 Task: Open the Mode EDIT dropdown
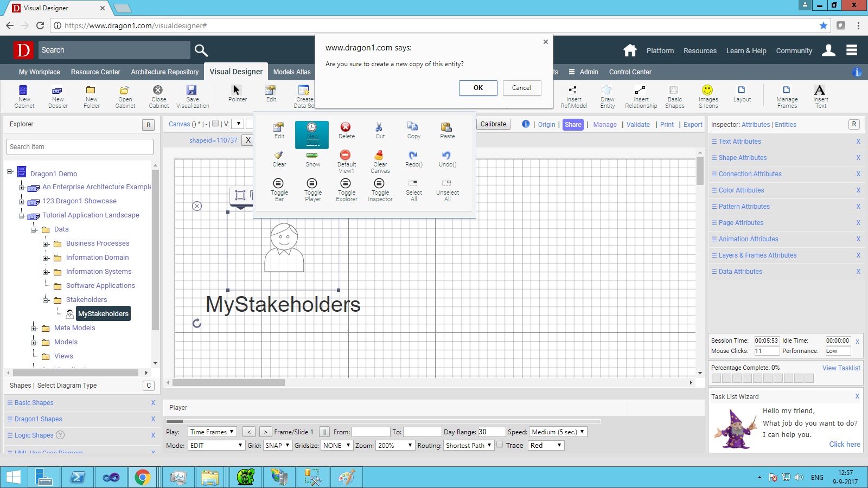pos(216,445)
